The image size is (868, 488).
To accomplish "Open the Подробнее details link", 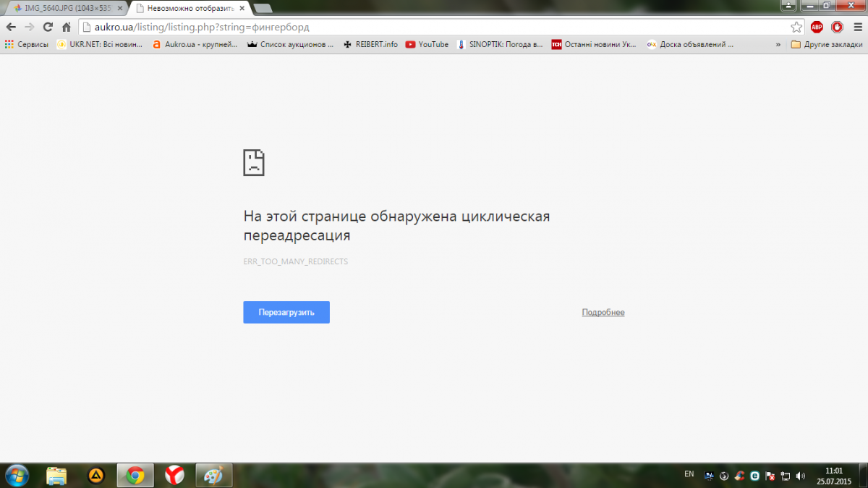I will point(603,312).
